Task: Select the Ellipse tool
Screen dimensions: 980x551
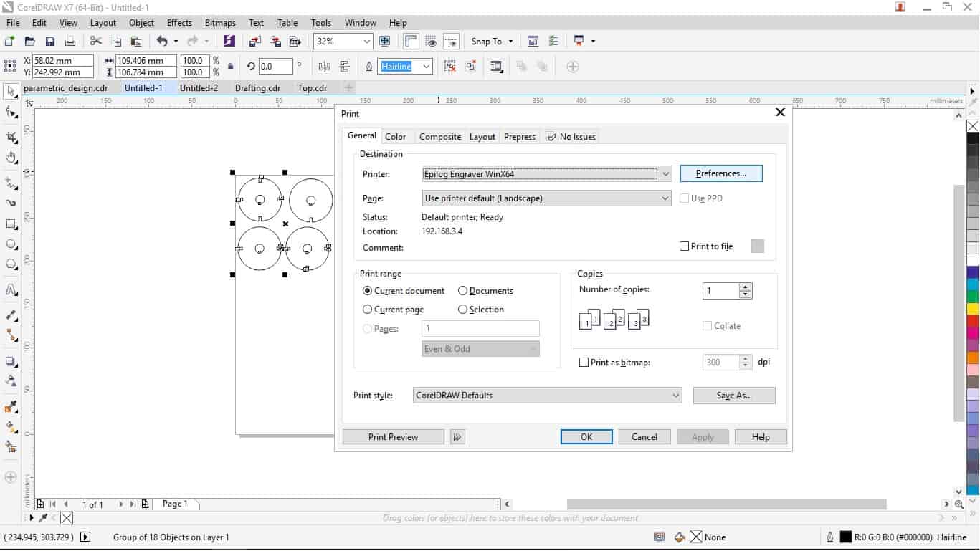Action: 11,244
